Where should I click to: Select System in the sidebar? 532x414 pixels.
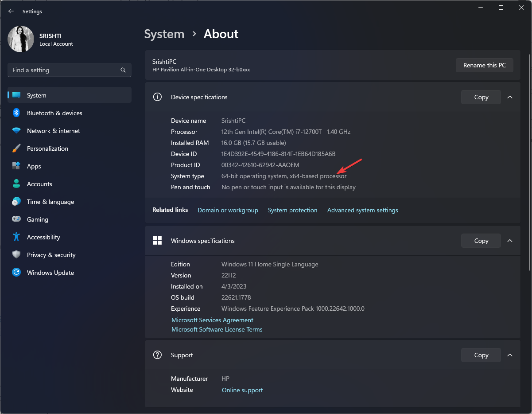click(36, 95)
